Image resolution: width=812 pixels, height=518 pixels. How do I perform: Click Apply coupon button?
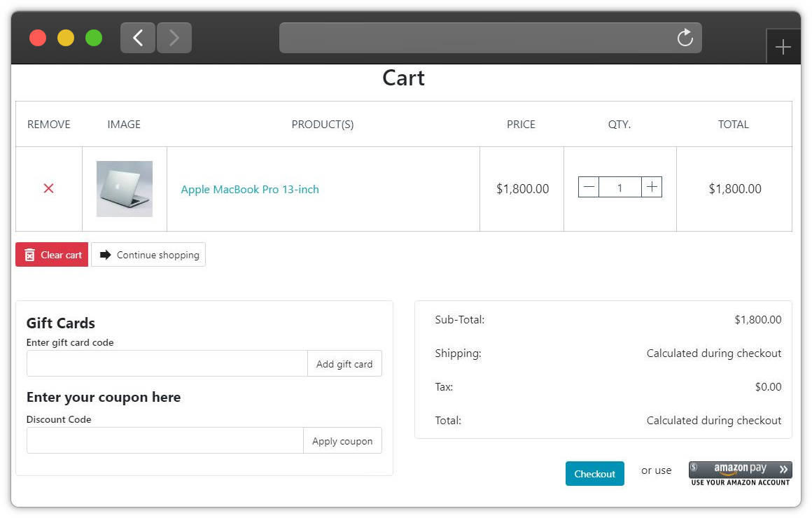[x=342, y=441]
